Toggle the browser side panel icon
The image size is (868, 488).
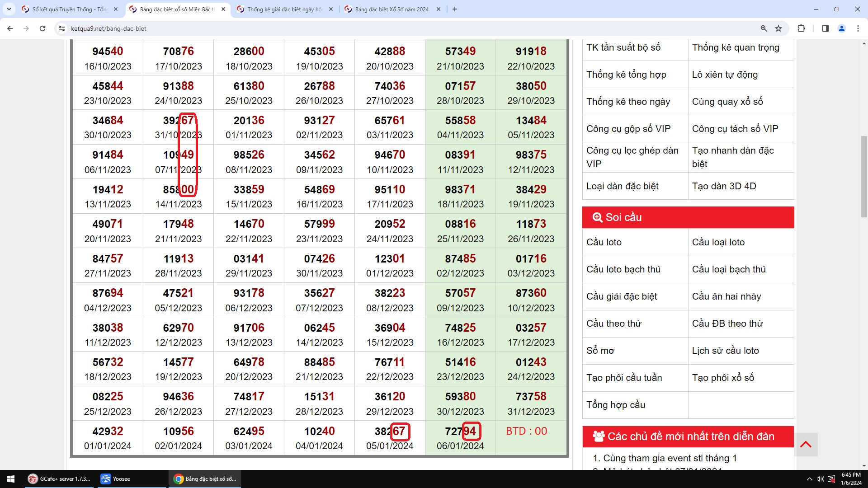(825, 28)
